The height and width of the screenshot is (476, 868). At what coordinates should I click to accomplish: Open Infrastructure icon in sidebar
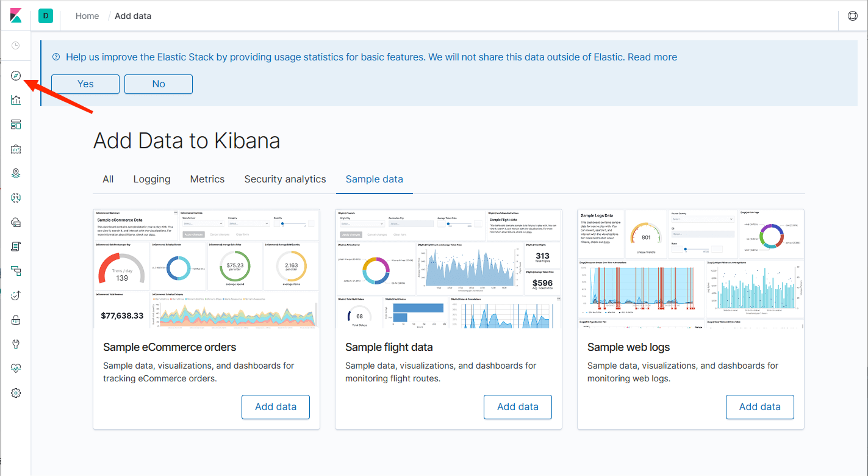(16, 222)
